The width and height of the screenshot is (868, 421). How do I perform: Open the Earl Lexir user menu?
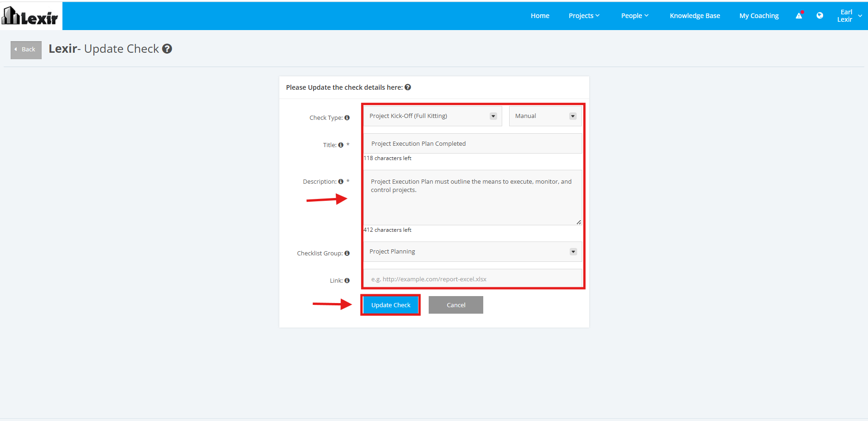pos(850,16)
